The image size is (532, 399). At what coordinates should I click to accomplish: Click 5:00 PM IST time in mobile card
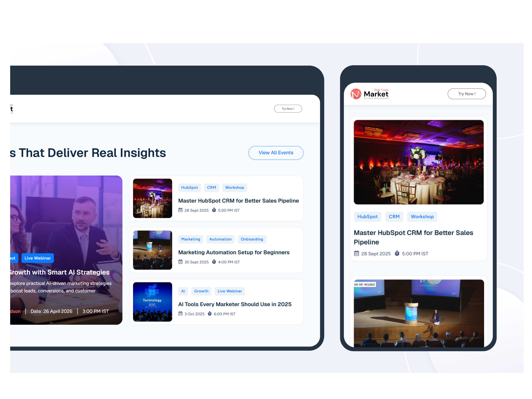pos(415,254)
